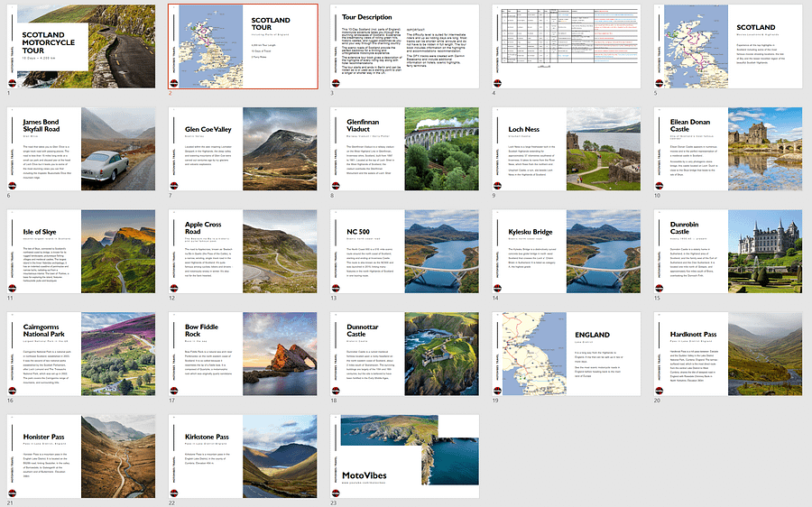The height and width of the screenshot is (507, 812).
Task: Select the Glen Coe Valley slide
Action: coord(243,149)
